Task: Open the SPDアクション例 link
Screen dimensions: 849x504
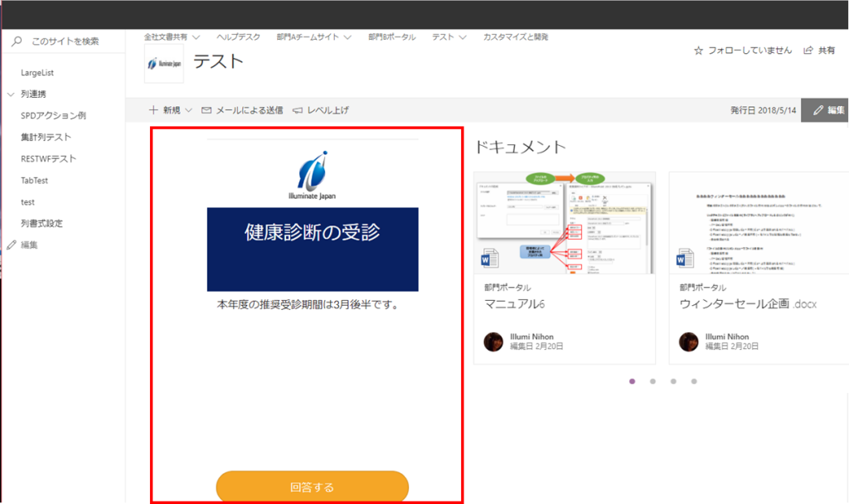Action: click(53, 115)
